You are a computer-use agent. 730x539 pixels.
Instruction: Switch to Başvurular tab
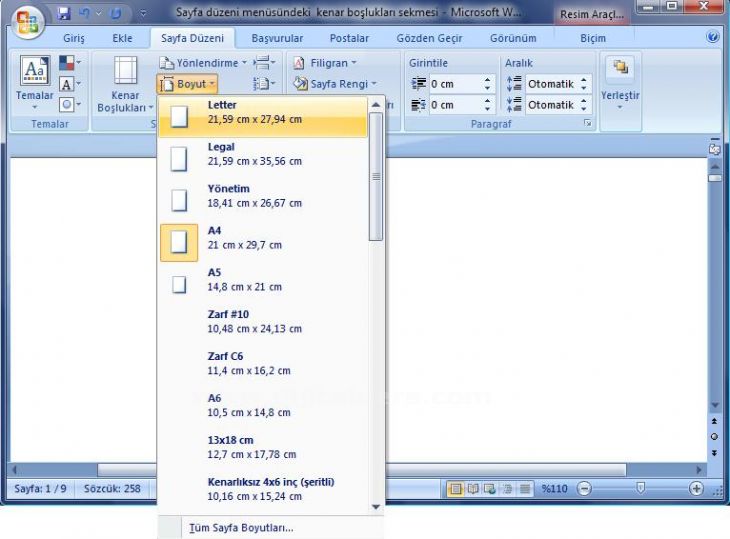[277, 38]
